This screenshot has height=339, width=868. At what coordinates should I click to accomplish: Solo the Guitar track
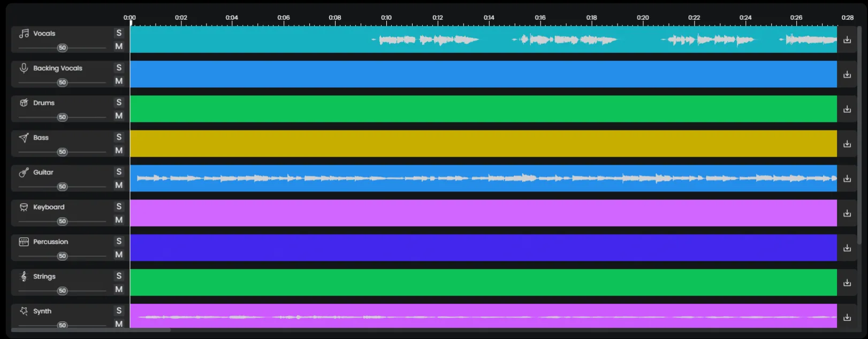(x=119, y=172)
